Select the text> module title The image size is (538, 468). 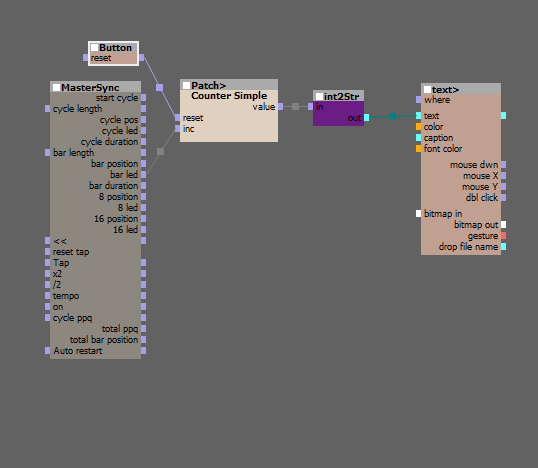tap(445, 90)
